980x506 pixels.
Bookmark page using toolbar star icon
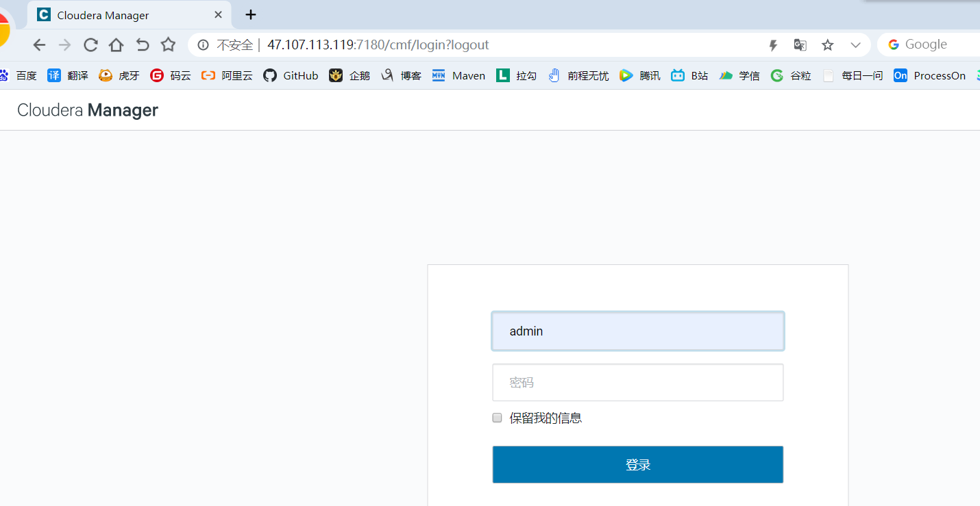168,45
